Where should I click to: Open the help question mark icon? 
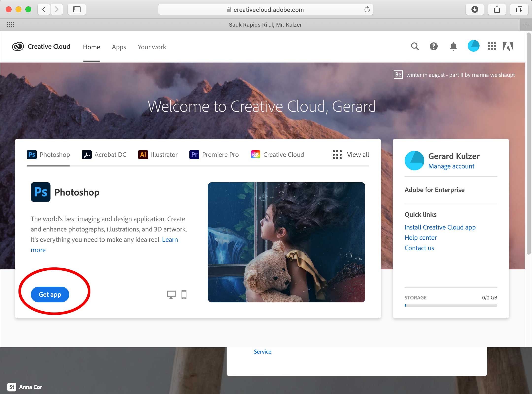pyautogui.click(x=433, y=46)
